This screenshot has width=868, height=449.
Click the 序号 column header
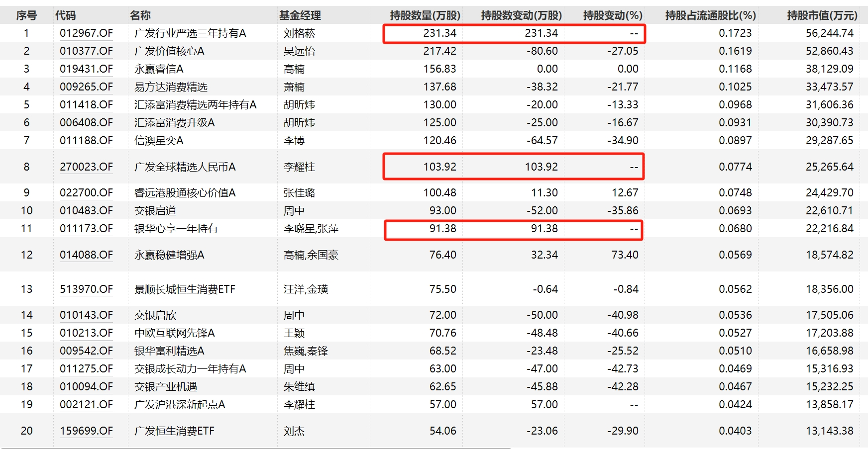point(26,15)
